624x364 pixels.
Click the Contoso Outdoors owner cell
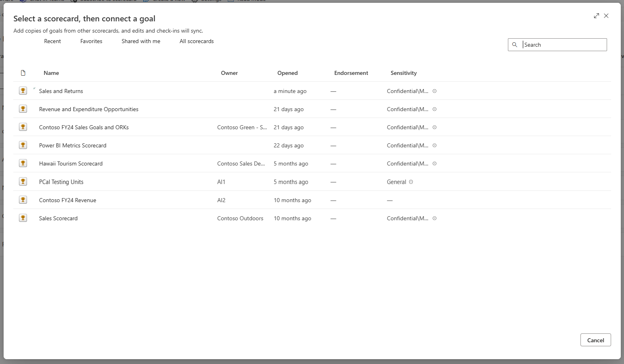(x=240, y=218)
